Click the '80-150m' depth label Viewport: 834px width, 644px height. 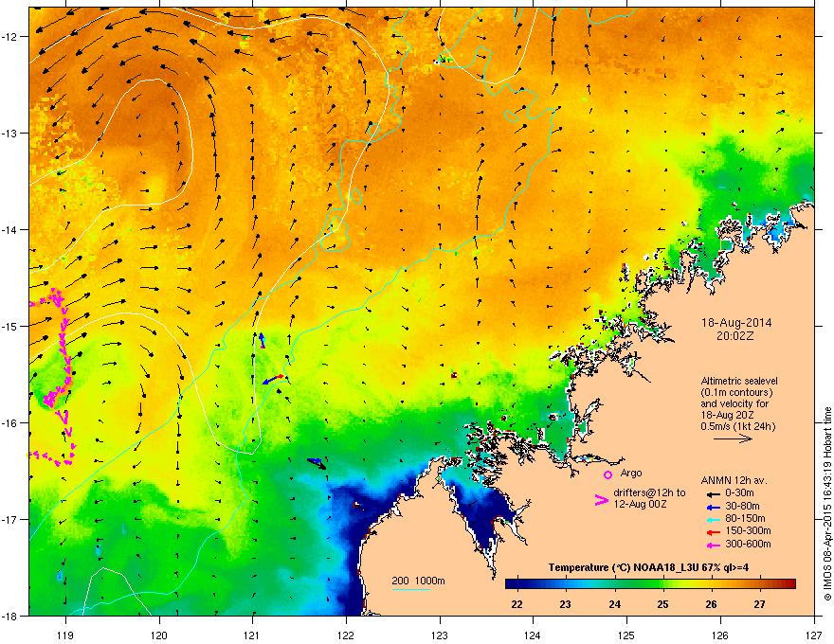pyautogui.click(x=745, y=519)
